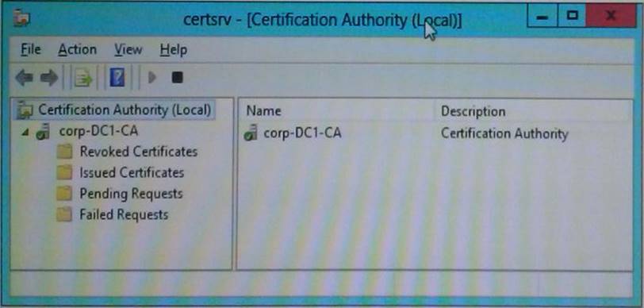Open the File menu
The width and height of the screenshot is (644, 308).
tap(31, 50)
